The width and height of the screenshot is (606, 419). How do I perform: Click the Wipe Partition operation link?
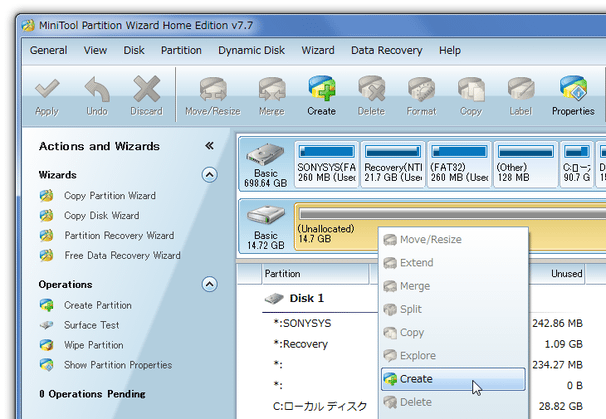pos(94,345)
